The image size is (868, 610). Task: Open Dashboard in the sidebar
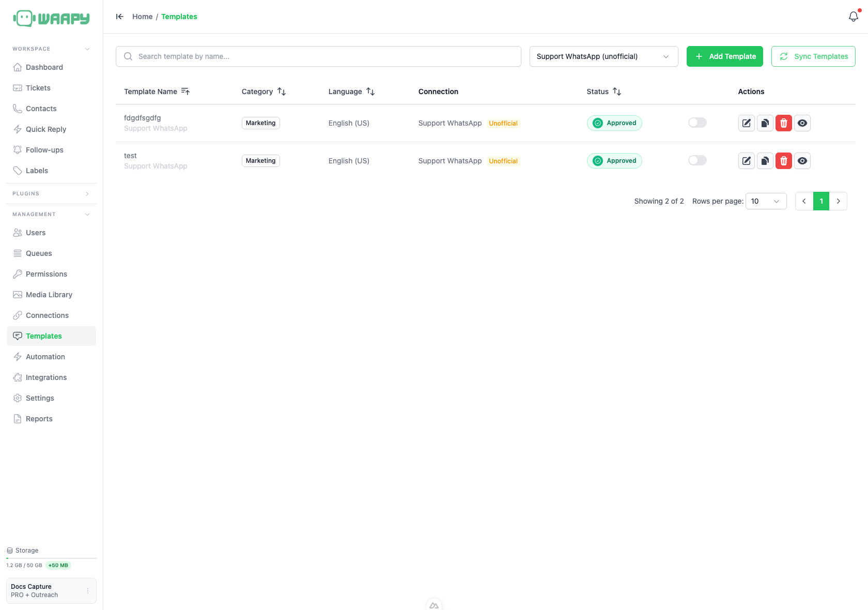(51, 67)
